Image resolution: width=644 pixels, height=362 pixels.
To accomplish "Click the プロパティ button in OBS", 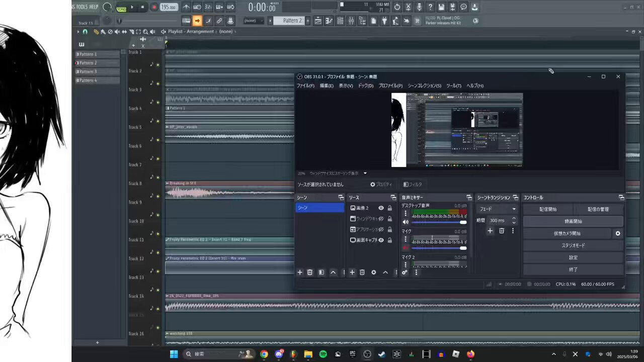I will pos(381,185).
